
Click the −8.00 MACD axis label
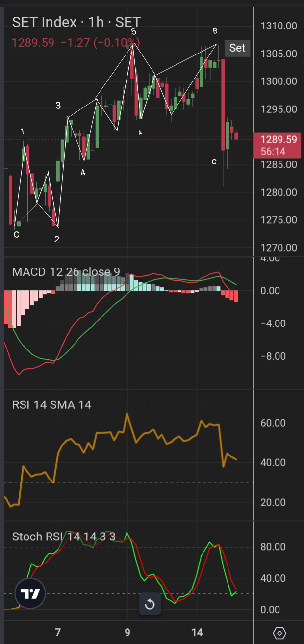tap(273, 356)
